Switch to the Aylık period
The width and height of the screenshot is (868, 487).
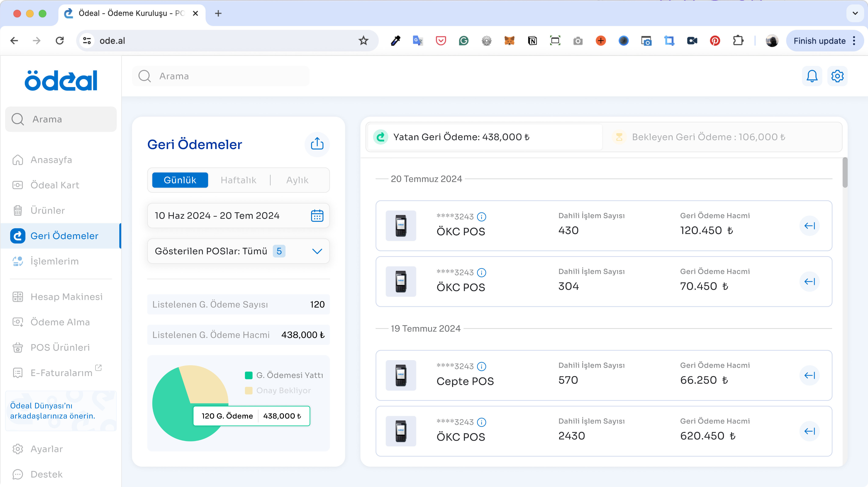[x=297, y=180]
